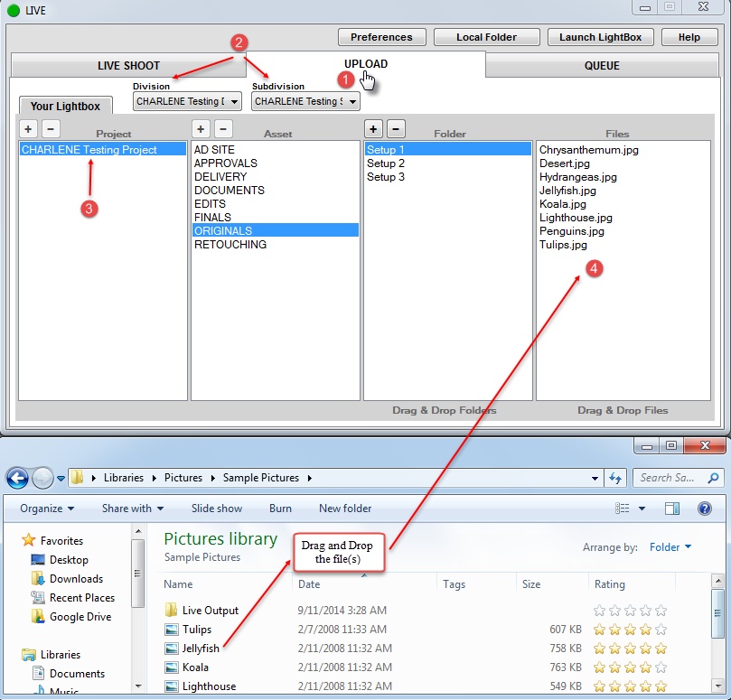Open the Organize menu
This screenshot has height=700, width=731.
pyautogui.click(x=47, y=509)
